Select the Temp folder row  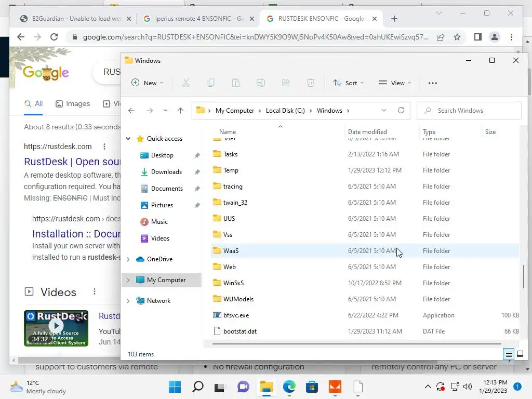pos(365,170)
